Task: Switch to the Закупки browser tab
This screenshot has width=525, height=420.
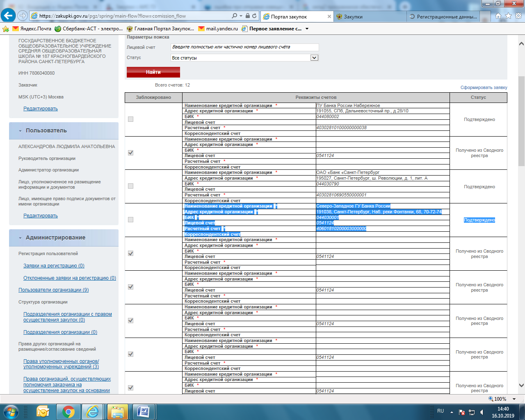Action: [353, 17]
